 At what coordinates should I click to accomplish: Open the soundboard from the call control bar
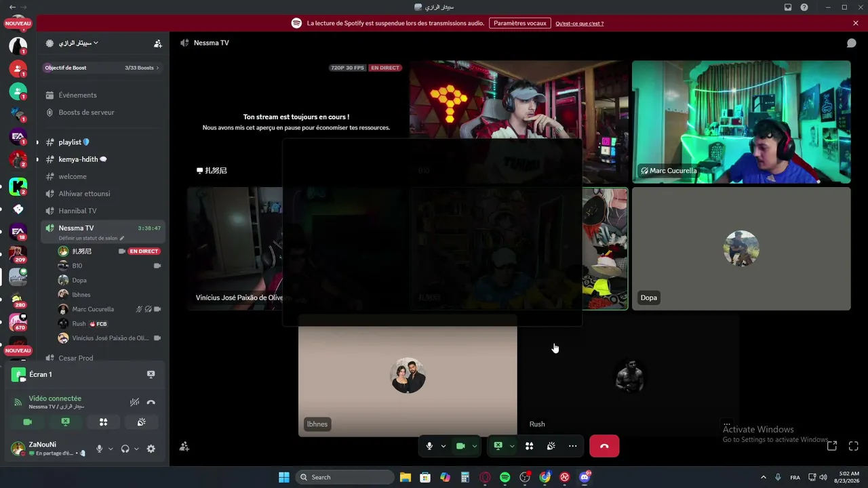(551, 446)
